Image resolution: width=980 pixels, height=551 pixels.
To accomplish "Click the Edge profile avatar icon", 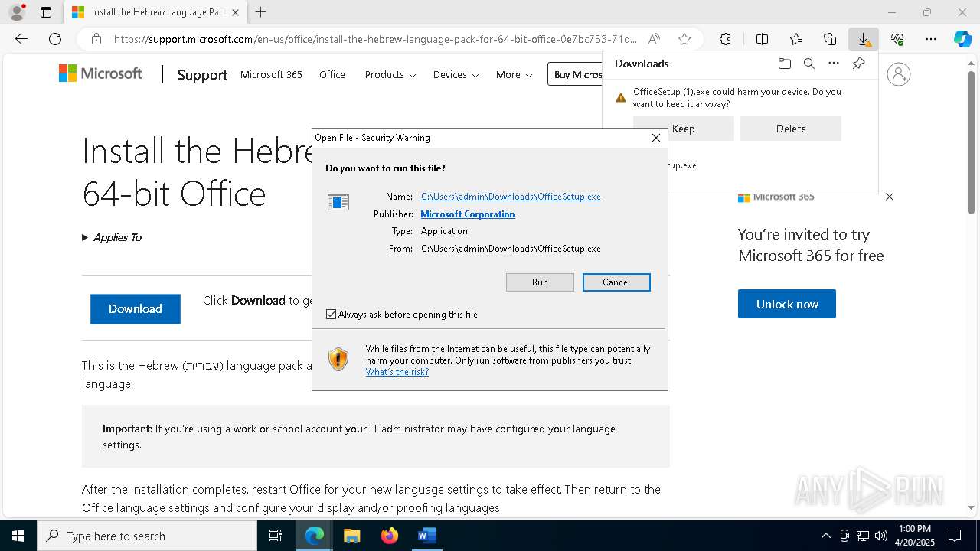I will (x=17, y=12).
